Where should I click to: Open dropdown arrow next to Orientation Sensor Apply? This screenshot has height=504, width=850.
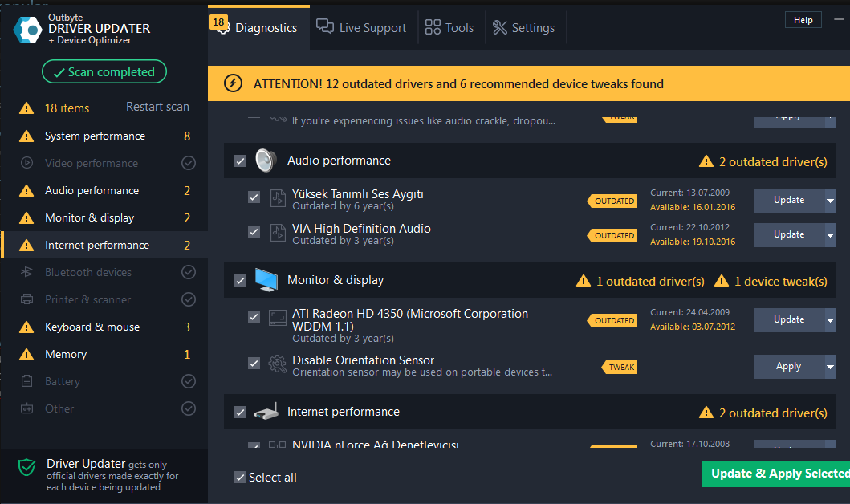coord(830,367)
